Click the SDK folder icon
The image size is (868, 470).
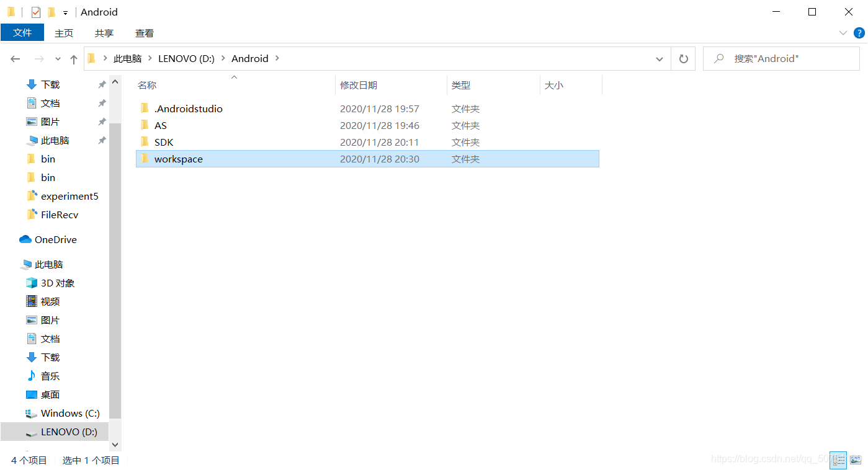pyautogui.click(x=145, y=142)
